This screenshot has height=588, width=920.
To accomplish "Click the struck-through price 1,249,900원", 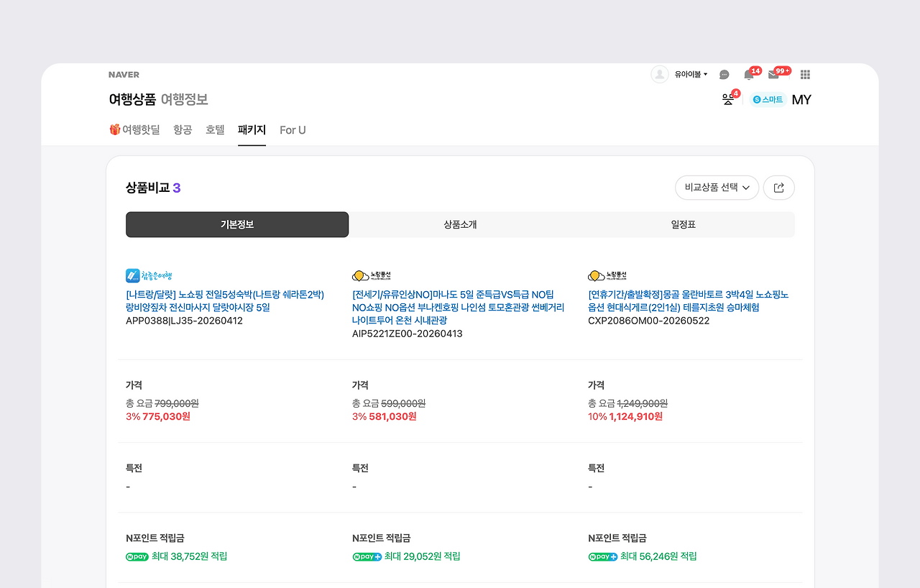I will tap(643, 403).
